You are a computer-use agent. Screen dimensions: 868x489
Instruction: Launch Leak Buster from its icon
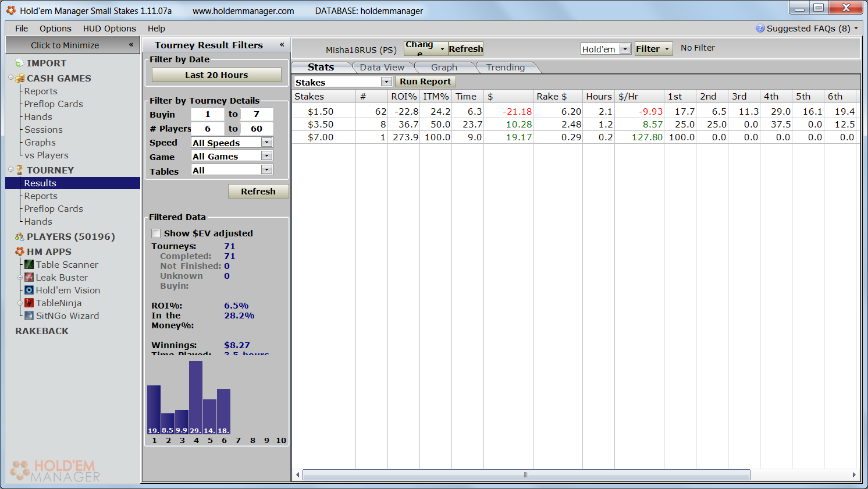click(29, 278)
